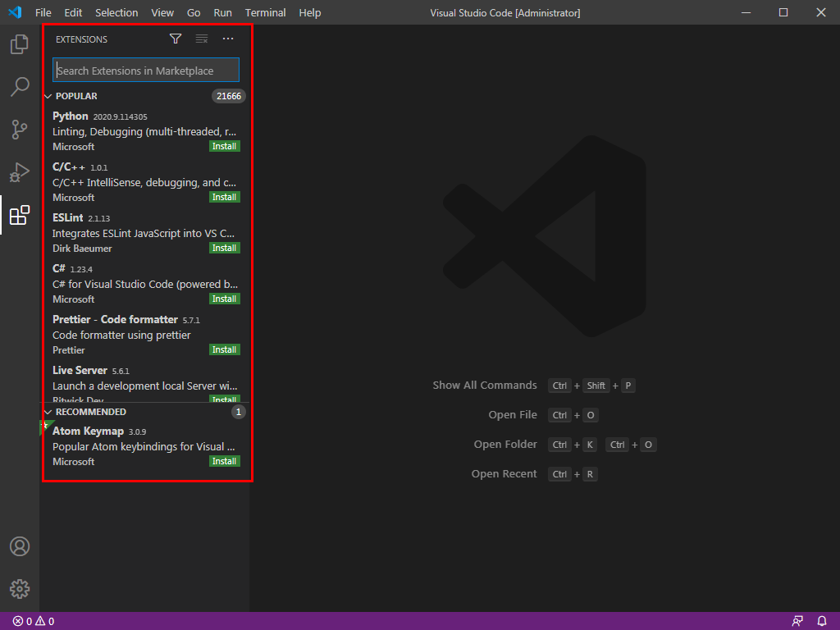Show errors and warnings in status bar
Screen dimensions: 840x630
click(x=33, y=621)
